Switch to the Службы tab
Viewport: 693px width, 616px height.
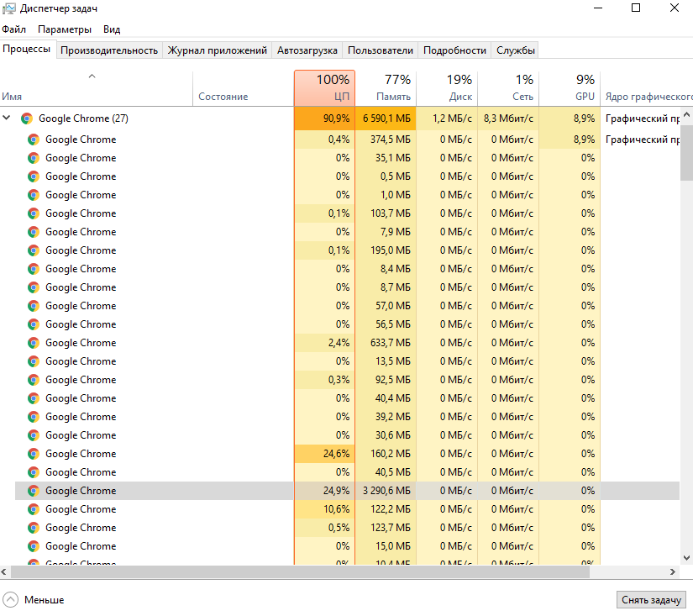pyautogui.click(x=515, y=50)
